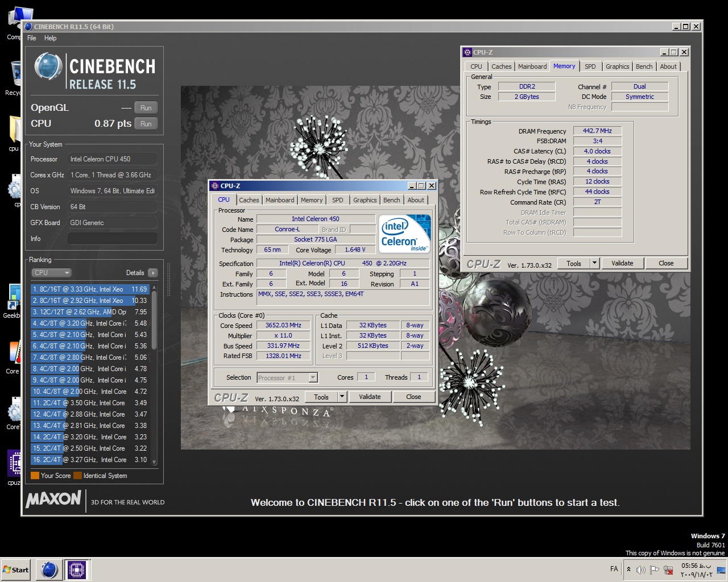Click the CPU-Z Memory window title icon
The height and width of the screenshot is (582, 728).
(x=468, y=52)
